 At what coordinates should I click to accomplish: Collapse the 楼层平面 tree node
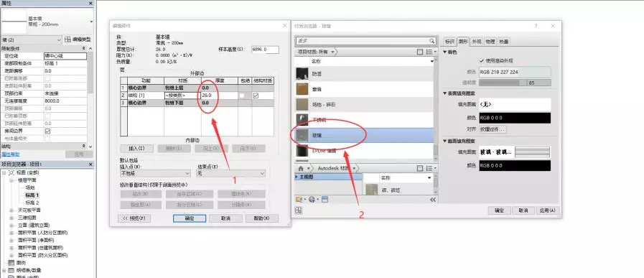pos(11,180)
